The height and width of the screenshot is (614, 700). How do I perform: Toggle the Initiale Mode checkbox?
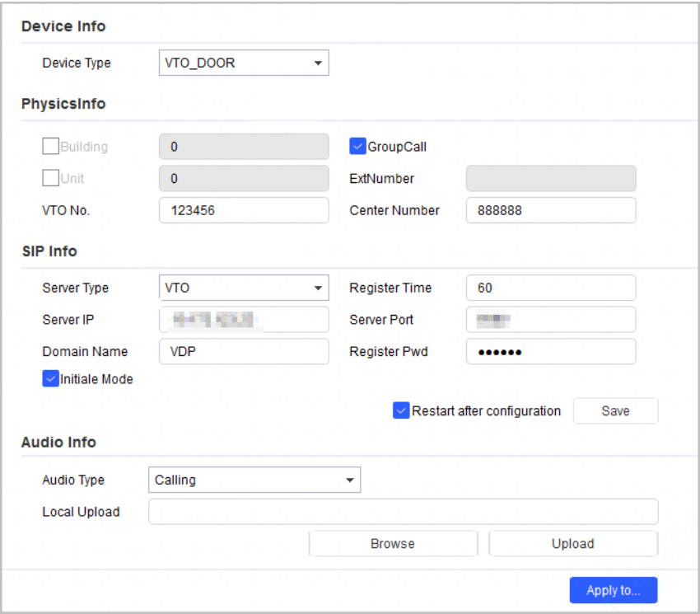coord(50,378)
